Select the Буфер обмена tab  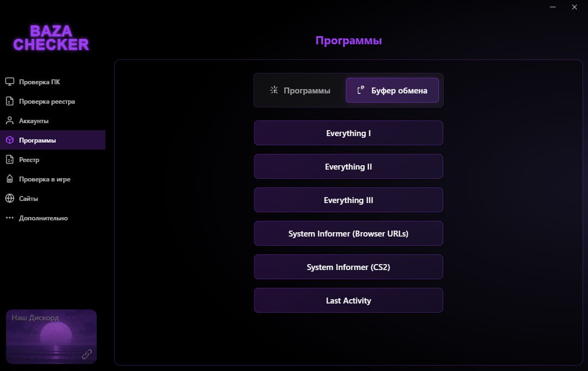tap(392, 91)
